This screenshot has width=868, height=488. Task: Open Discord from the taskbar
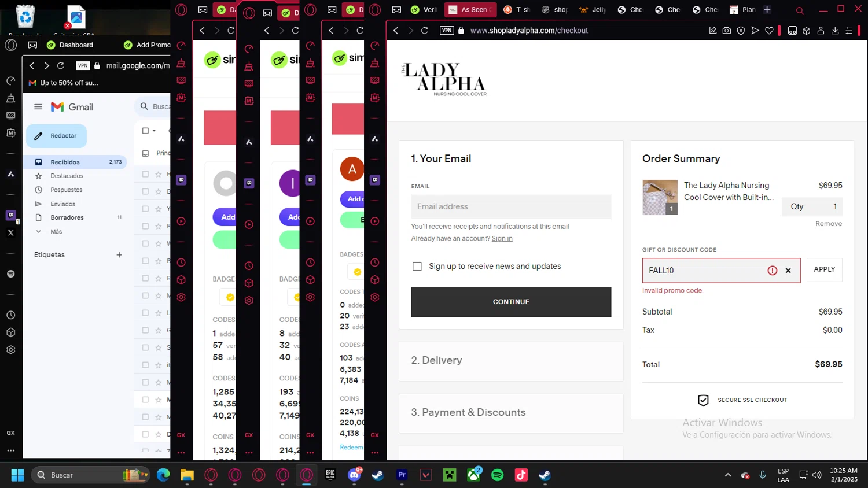click(354, 475)
